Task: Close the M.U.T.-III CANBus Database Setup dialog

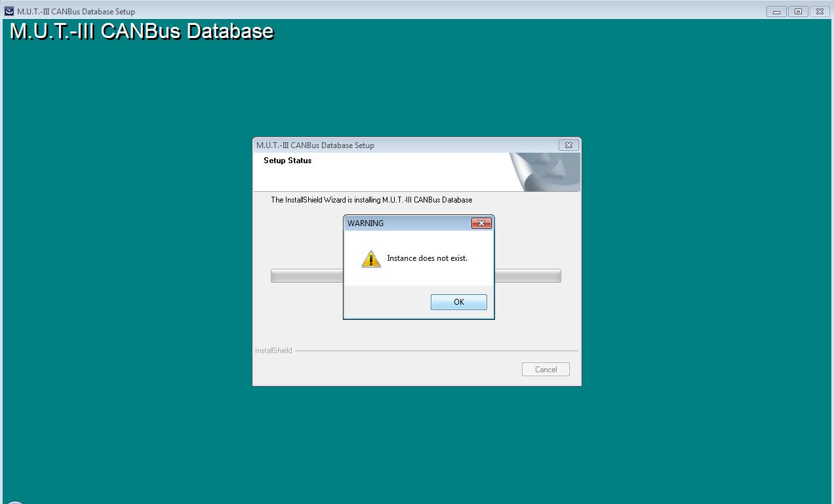Action: [x=568, y=145]
